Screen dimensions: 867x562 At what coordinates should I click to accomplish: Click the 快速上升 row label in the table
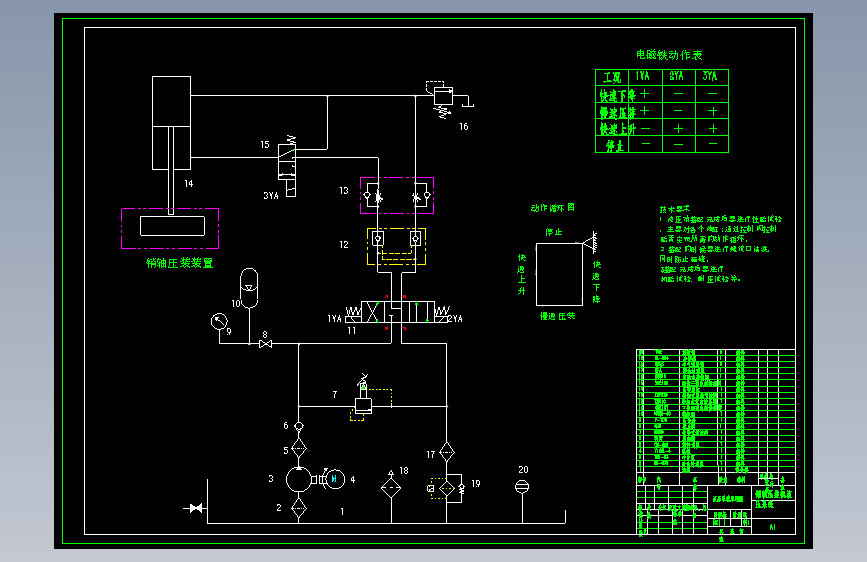[618, 129]
